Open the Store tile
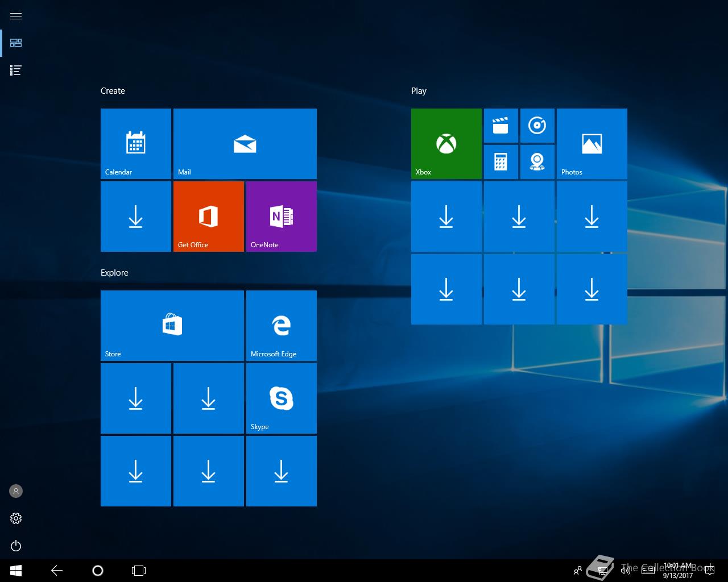The height and width of the screenshot is (582, 728). (172, 326)
